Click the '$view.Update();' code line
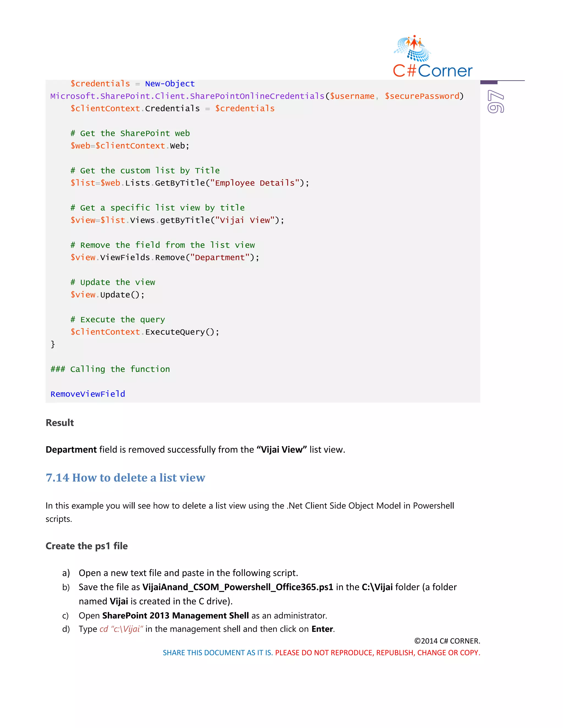The image size is (563, 728). [107, 295]
